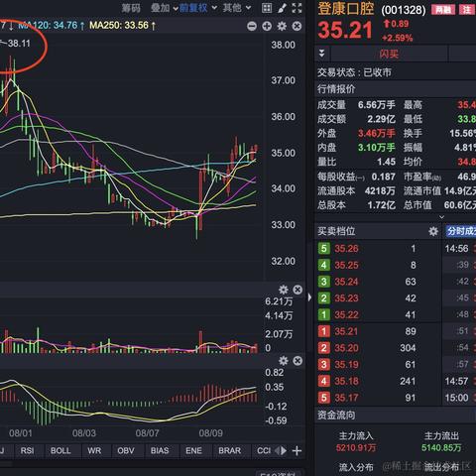Switch indicator to WR tab
476x476 pixels.
coord(94,450)
